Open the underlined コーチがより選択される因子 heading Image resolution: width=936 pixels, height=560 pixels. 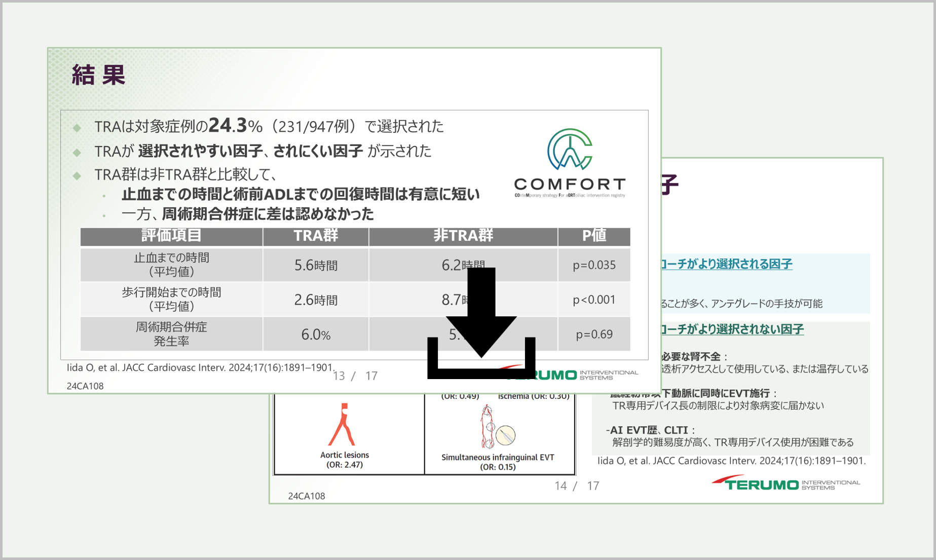click(x=726, y=264)
